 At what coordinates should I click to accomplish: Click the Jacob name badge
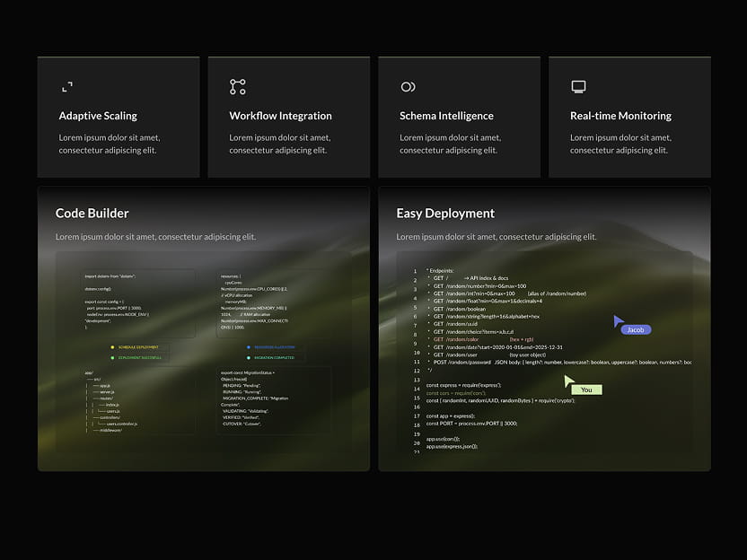tap(635, 329)
